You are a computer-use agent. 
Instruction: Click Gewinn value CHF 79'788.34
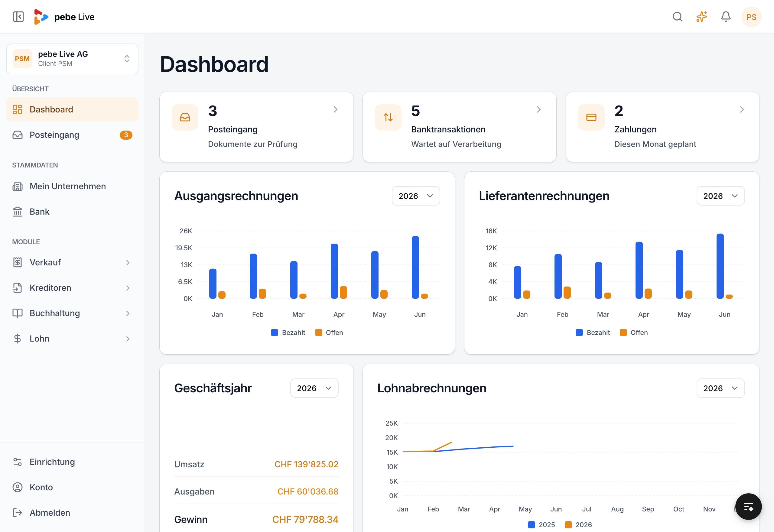305,519
